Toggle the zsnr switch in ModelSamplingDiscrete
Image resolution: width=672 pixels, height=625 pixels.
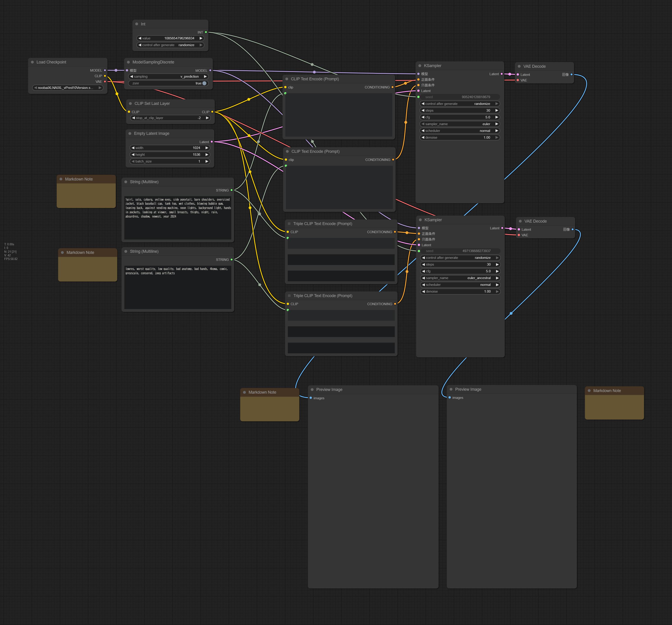tap(204, 83)
